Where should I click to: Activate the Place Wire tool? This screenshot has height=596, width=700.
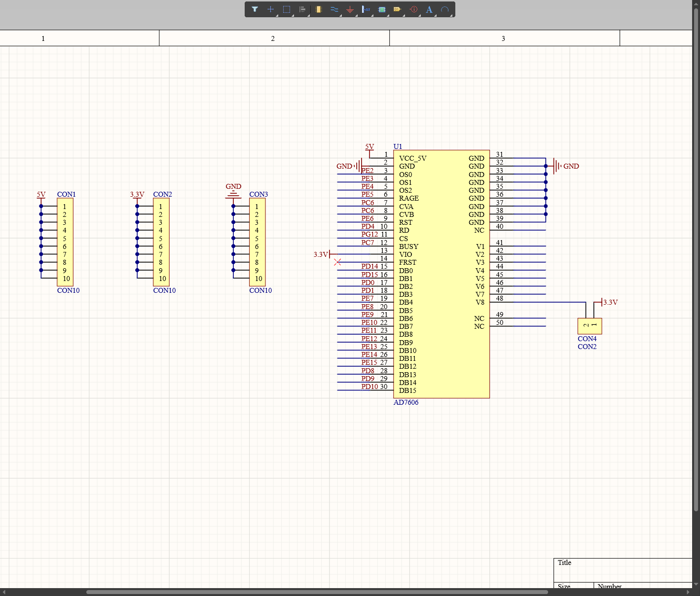334,9
